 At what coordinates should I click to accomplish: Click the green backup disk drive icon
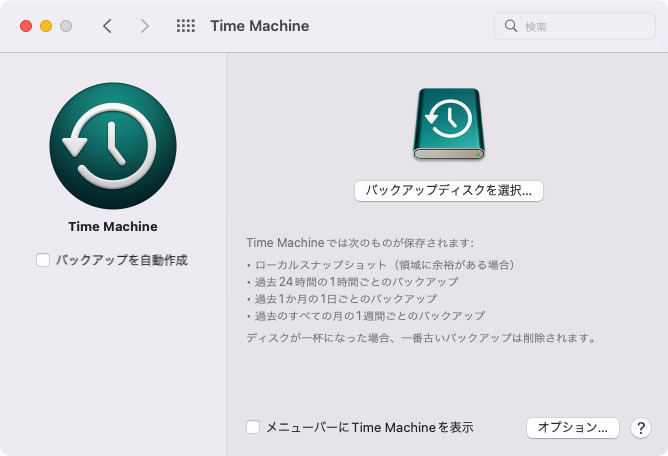point(449,124)
